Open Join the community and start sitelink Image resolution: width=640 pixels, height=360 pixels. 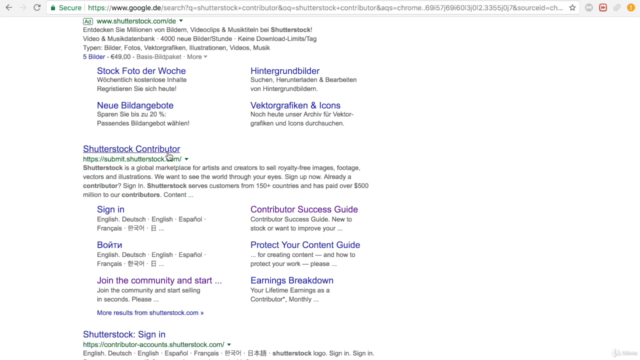tap(159, 280)
